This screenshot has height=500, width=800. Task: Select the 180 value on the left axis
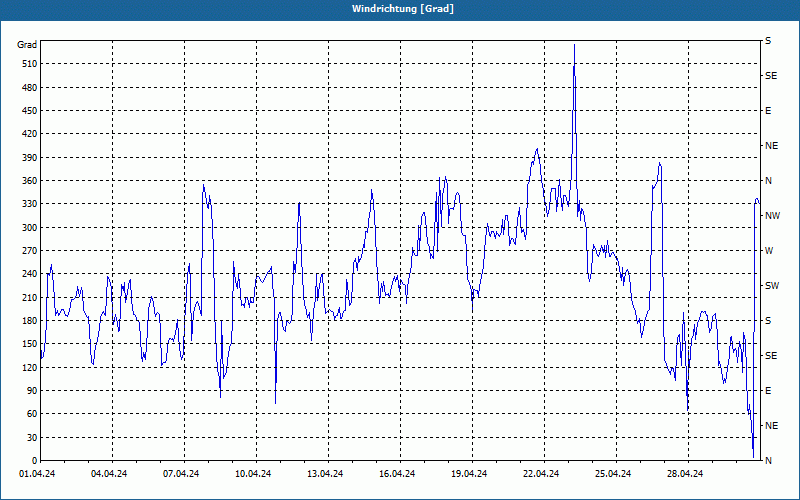click(x=31, y=321)
